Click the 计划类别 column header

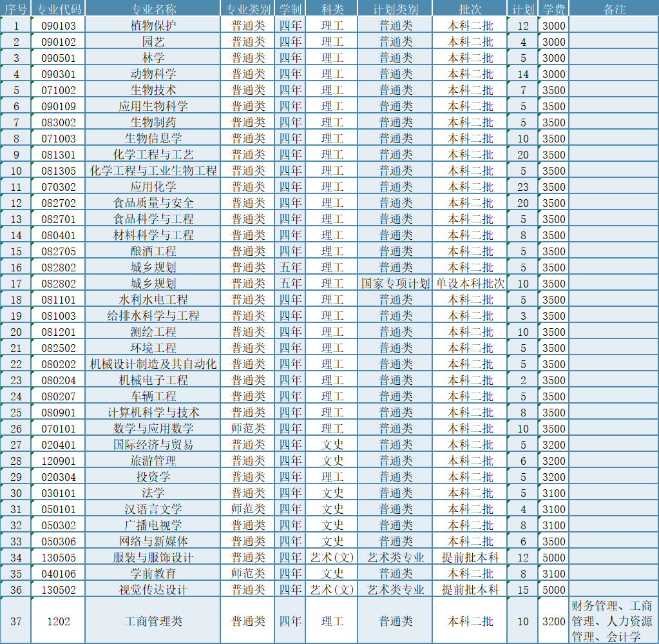pyautogui.click(x=396, y=8)
